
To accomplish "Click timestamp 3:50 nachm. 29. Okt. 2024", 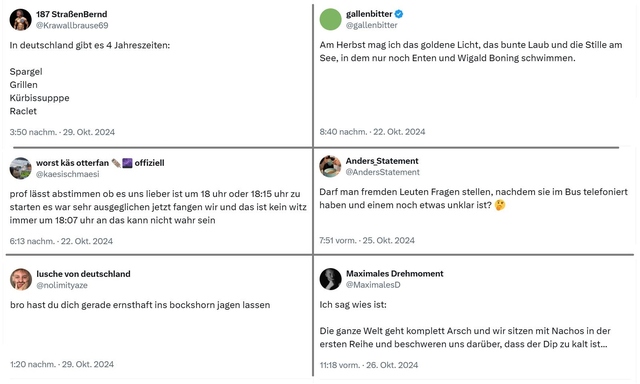I will click(x=62, y=132).
